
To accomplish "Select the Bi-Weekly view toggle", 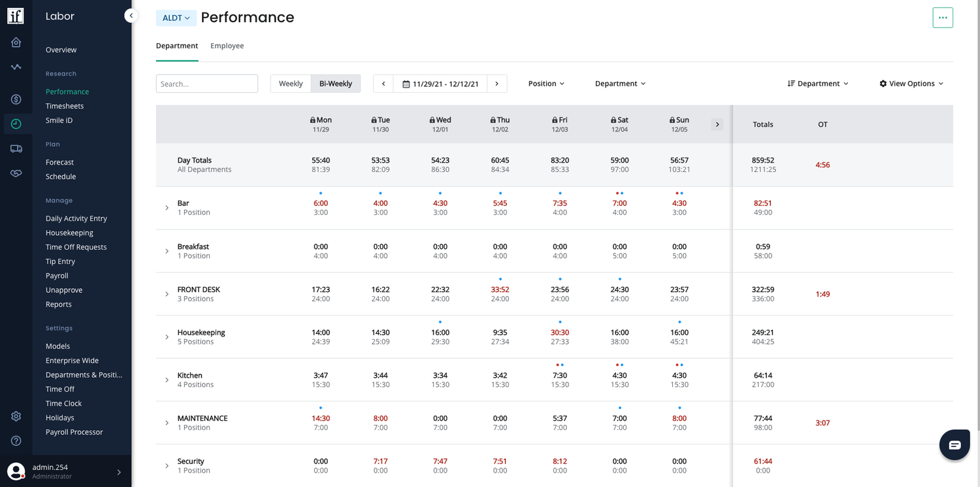I will (x=335, y=84).
